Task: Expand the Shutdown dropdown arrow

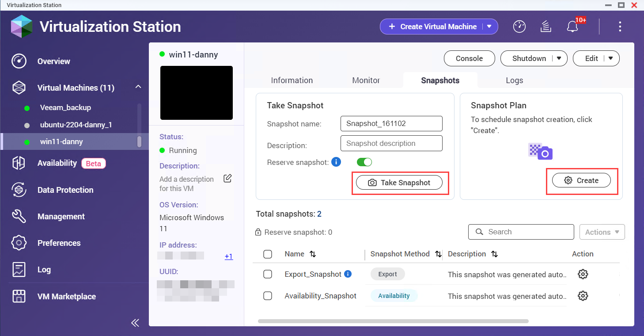Action: pos(559,58)
